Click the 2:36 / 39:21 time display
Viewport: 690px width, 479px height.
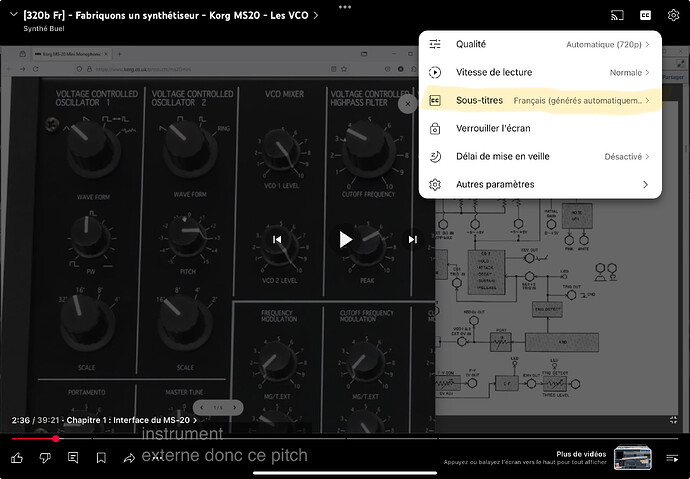pos(35,420)
